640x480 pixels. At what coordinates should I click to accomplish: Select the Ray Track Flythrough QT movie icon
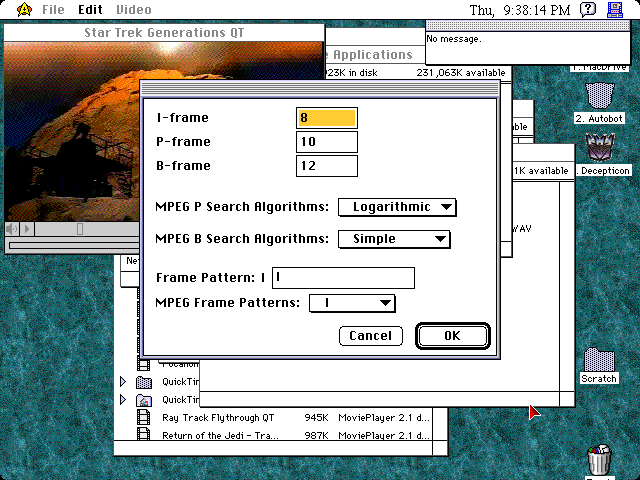point(143,418)
